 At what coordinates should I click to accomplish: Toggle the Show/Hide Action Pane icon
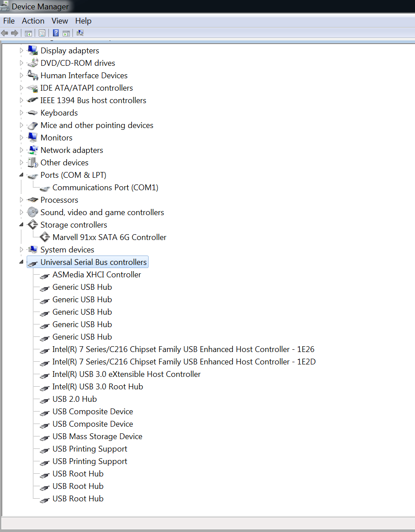tap(67, 33)
